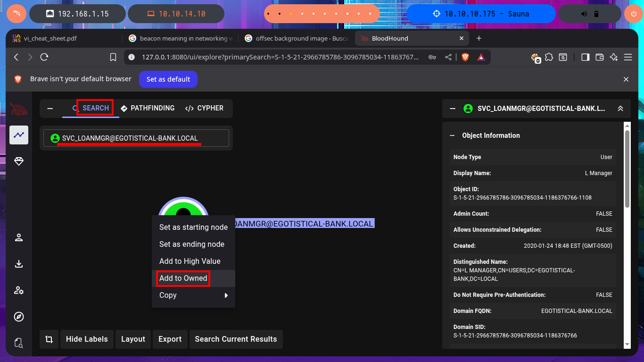The height and width of the screenshot is (362, 644).
Task: Open the profile icon in left sidebar
Action: point(19,237)
